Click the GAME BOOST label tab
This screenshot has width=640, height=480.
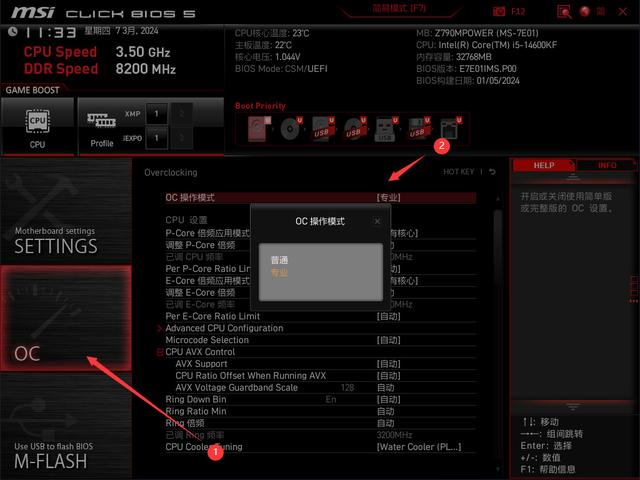coord(32,90)
